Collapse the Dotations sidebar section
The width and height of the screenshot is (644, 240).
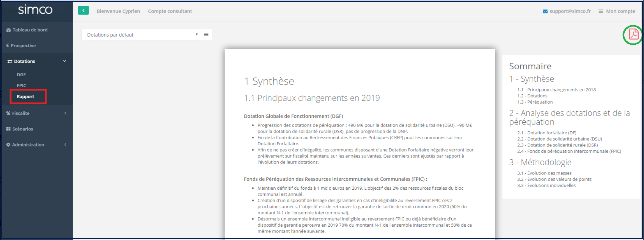65,61
